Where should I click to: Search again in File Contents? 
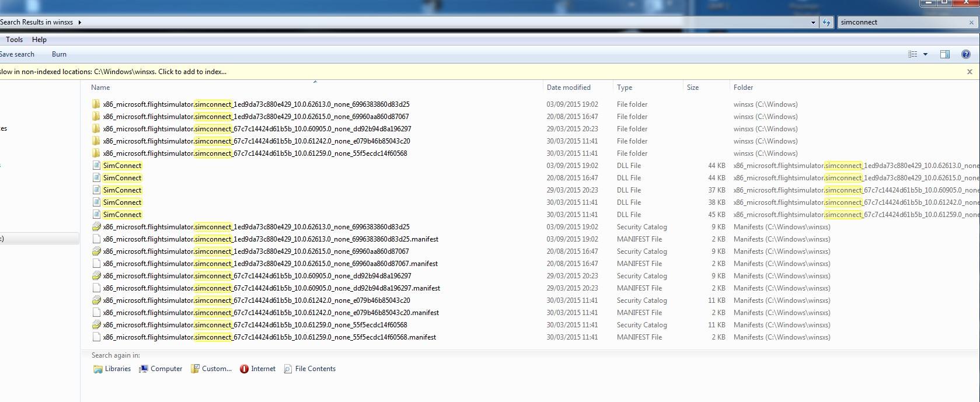pos(310,369)
